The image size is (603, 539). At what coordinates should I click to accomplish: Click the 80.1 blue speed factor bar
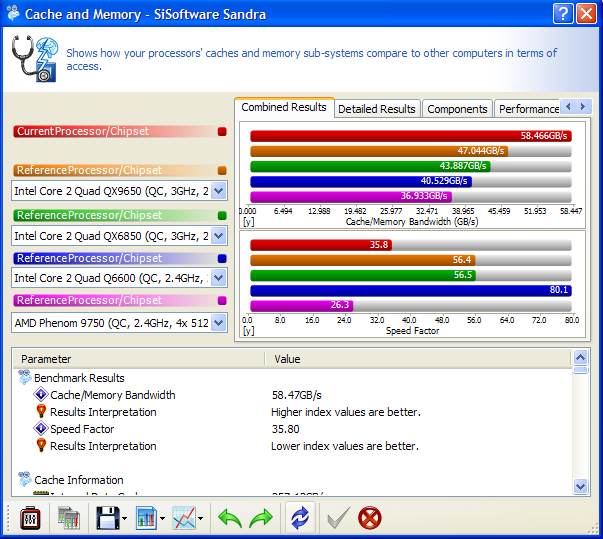coord(411,290)
